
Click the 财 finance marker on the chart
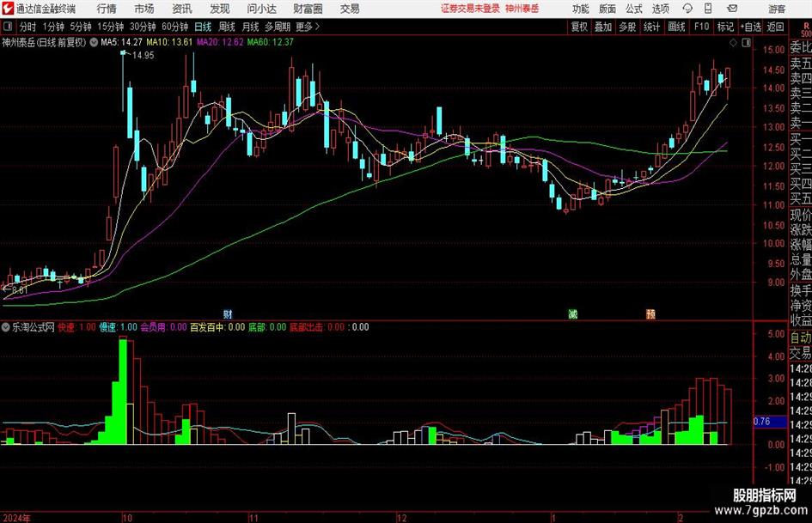(228, 313)
